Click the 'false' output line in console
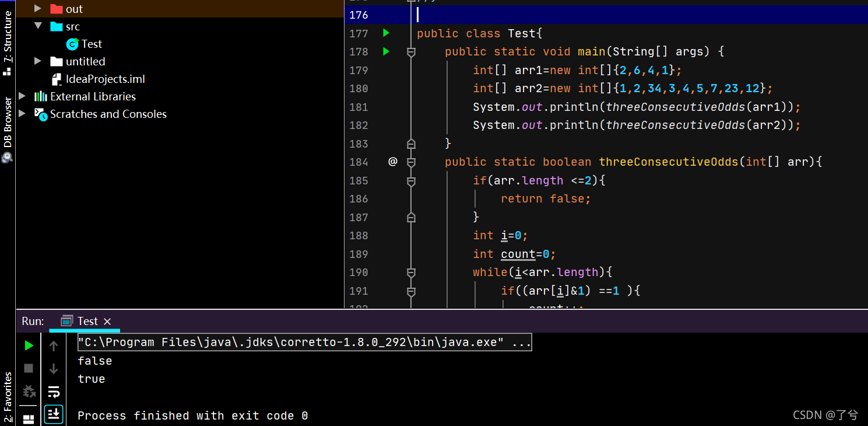 94,361
